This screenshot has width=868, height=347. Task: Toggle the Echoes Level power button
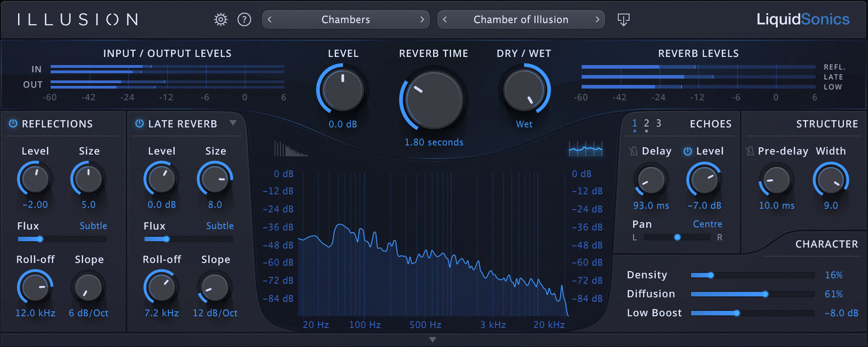tap(687, 151)
